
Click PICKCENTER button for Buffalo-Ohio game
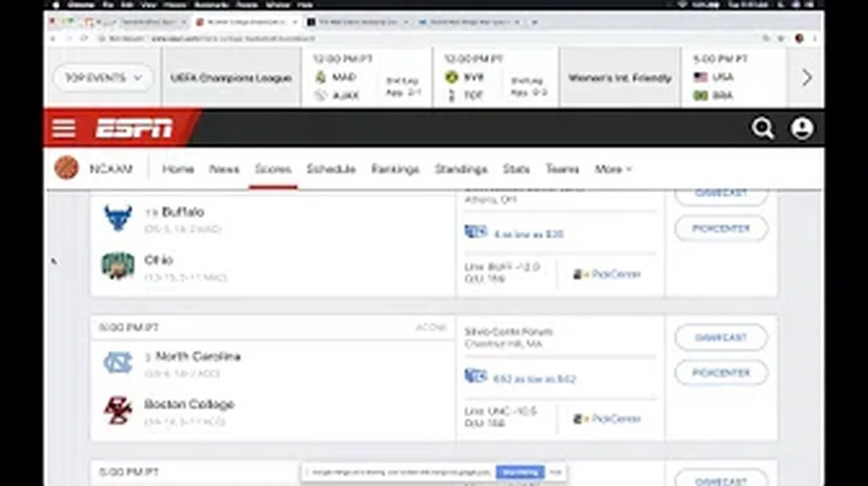point(721,229)
